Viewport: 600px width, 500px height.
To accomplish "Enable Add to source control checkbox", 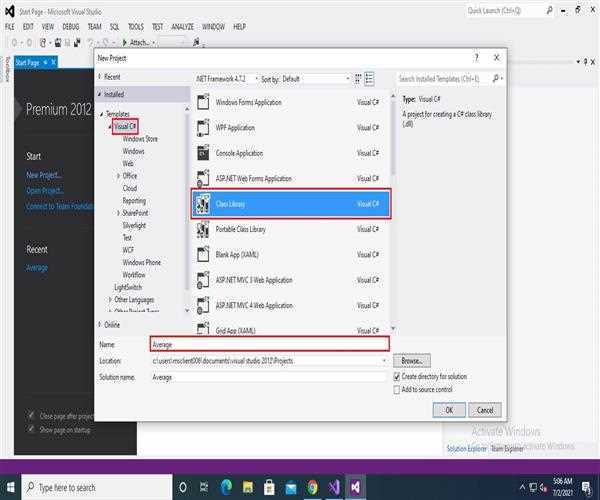I will [397, 389].
